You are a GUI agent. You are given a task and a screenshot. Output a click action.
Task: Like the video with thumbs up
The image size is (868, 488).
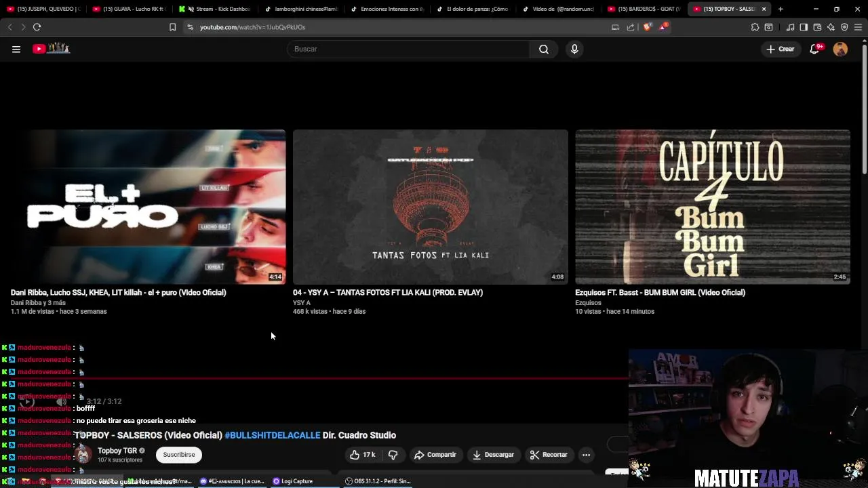tap(362, 455)
